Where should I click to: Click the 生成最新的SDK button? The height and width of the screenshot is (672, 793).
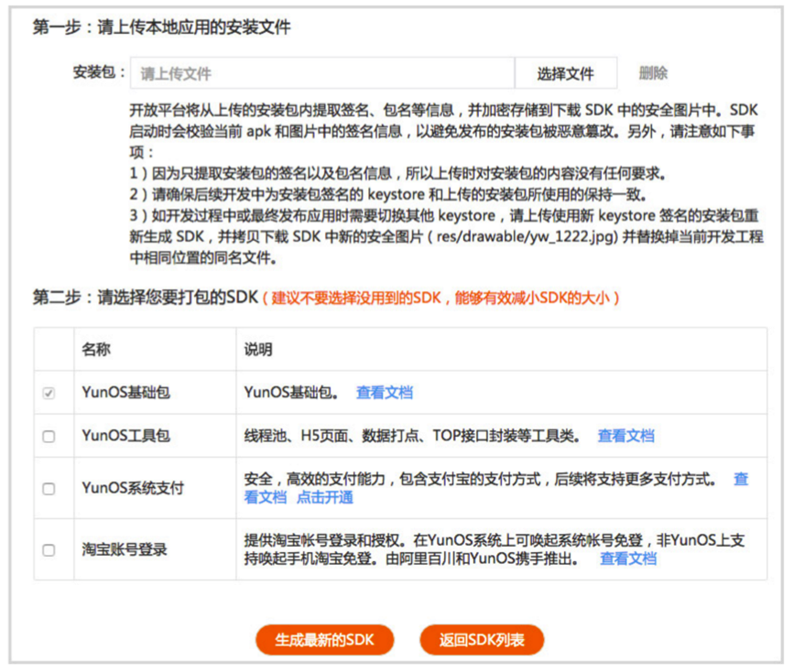pos(325,640)
